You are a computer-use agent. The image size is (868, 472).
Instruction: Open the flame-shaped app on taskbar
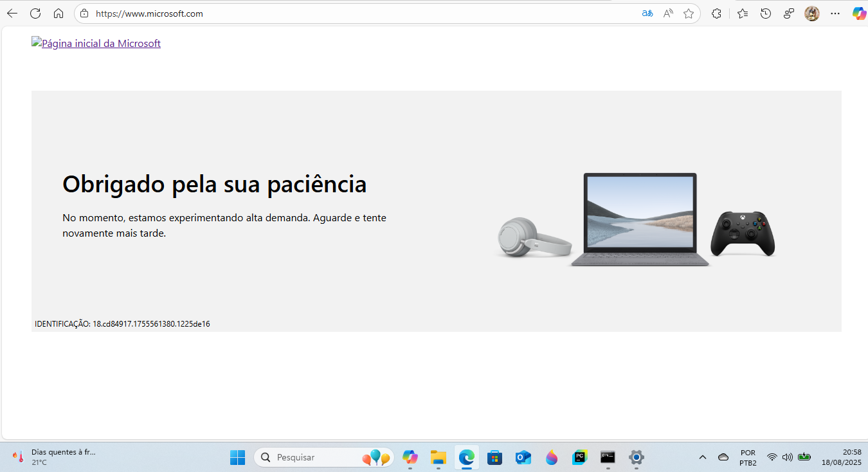(x=552, y=457)
